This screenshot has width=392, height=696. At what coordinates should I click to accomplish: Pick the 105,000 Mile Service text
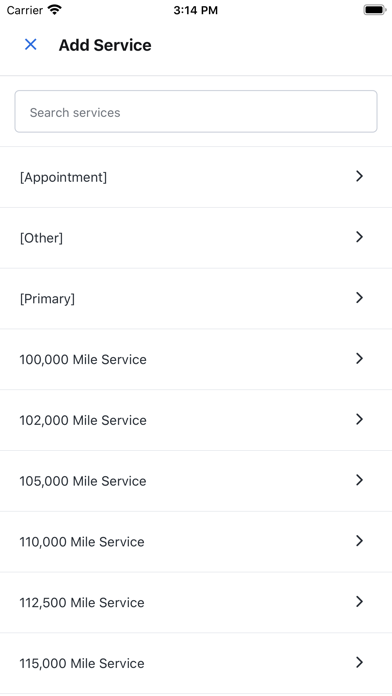83,481
